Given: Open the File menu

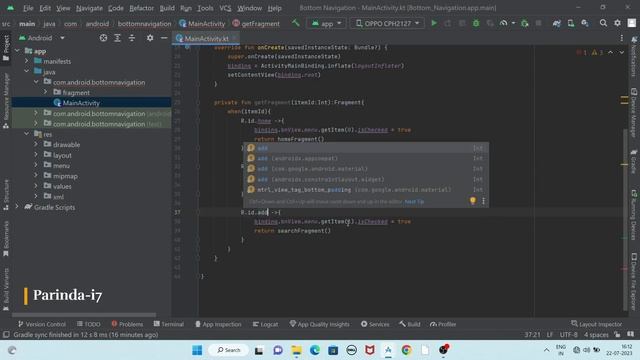Looking at the screenshot, I should (x=28, y=8).
